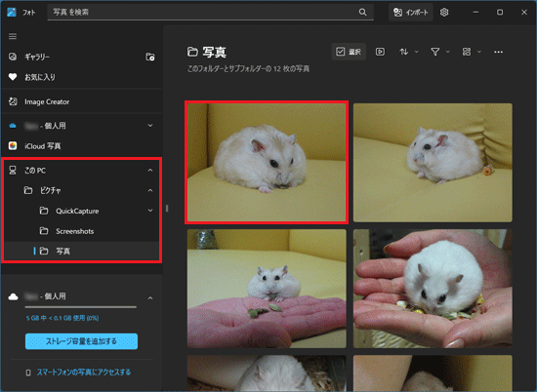Screen dimensions: 537x392
Task: Select the QuickCapture folder label
Action: pyautogui.click(x=77, y=211)
